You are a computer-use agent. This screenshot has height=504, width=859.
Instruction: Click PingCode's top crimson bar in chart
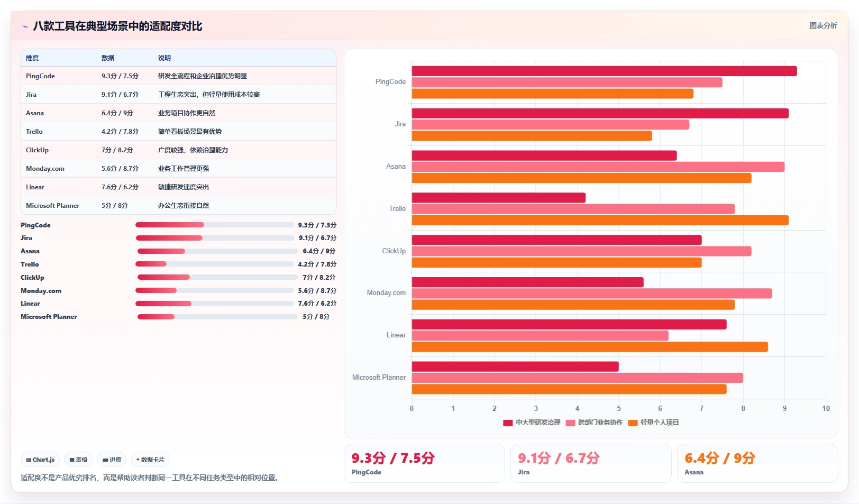pos(604,71)
